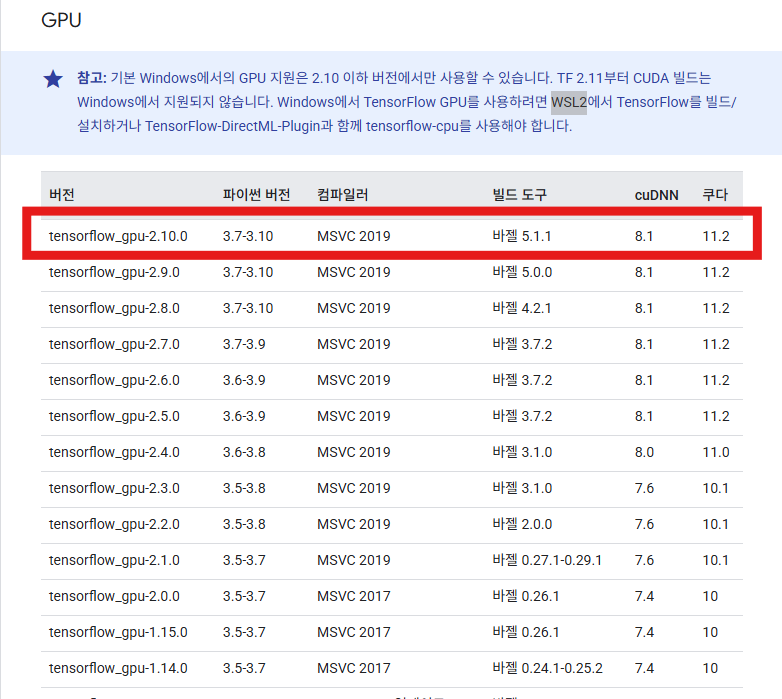This screenshot has width=782, height=699.
Task: Select the tensorflow_gpu-2.5.0 cell
Action: [x=114, y=416]
